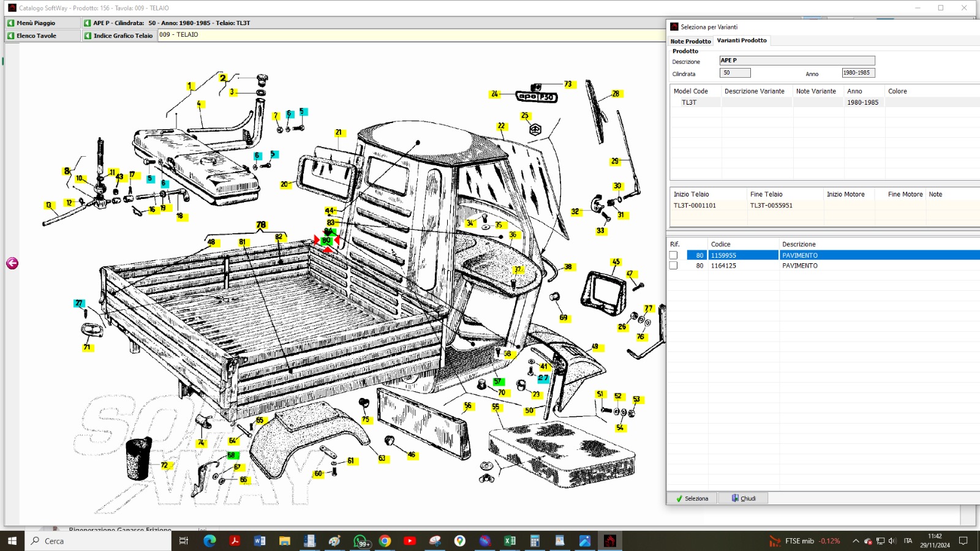Image resolution: width=980 pixels, height=551 pixels.
Task: Tick the checkbox for code 1164125
Action: click(x=674, y=266)
